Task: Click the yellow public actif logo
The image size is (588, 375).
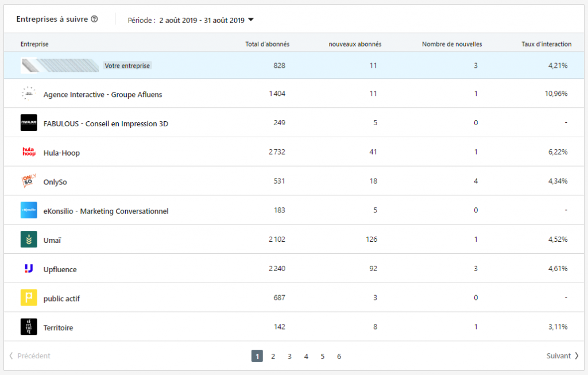Action: coord(29,297)
